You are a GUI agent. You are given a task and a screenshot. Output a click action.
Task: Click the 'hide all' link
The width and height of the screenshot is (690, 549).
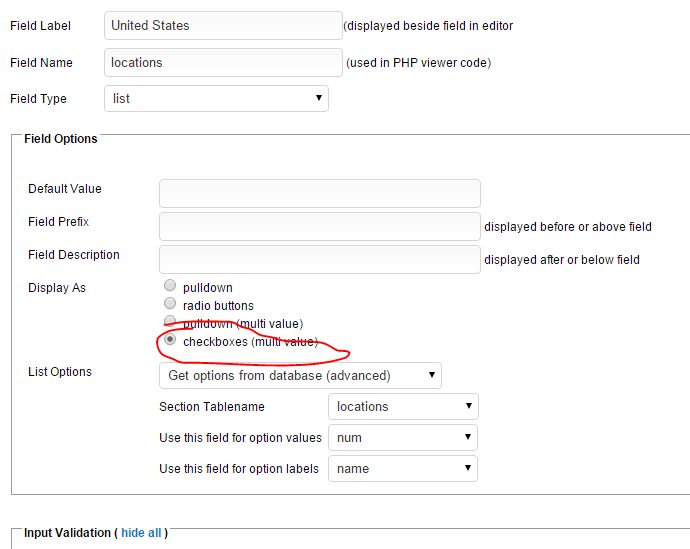click(141, 533)
